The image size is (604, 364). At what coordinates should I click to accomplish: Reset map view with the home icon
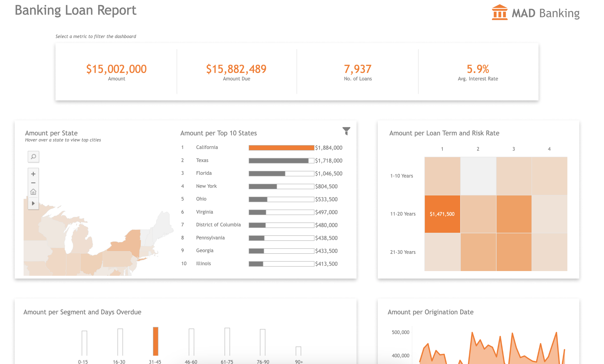[x=33, y=192]
